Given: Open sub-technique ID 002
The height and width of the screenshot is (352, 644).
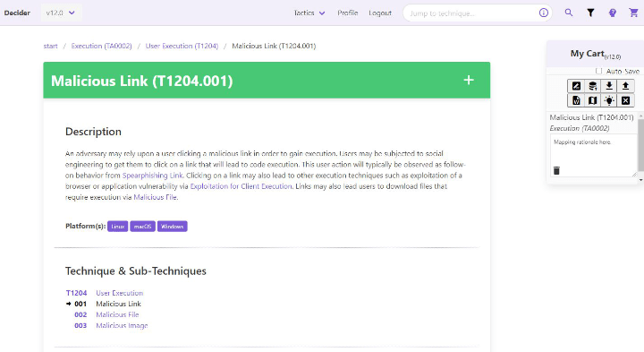Looking at the screenshot, I should (80, 314).
